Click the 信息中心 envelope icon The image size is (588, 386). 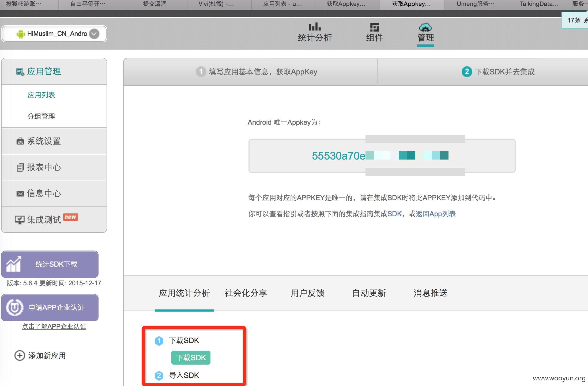pos(20,194)
